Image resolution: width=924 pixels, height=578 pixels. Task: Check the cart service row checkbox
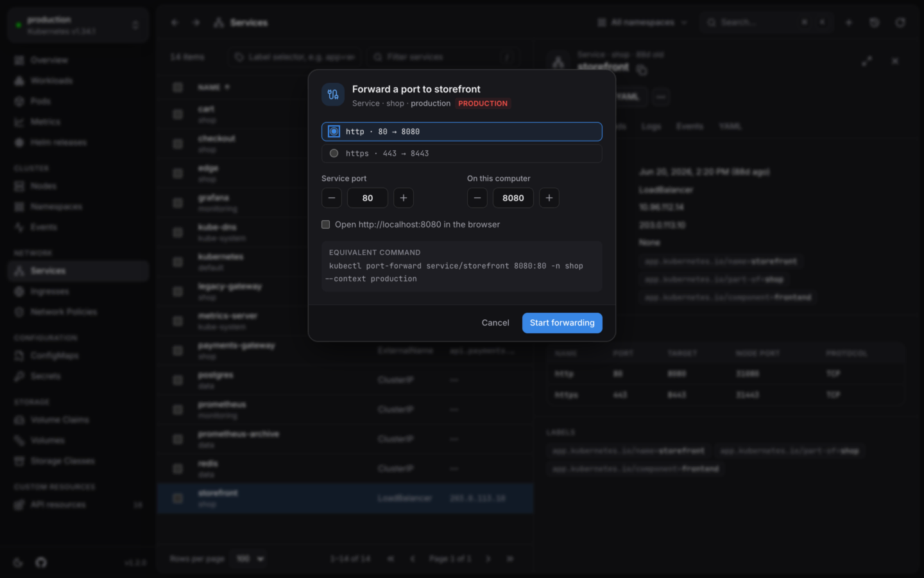(x=178, y=114)
